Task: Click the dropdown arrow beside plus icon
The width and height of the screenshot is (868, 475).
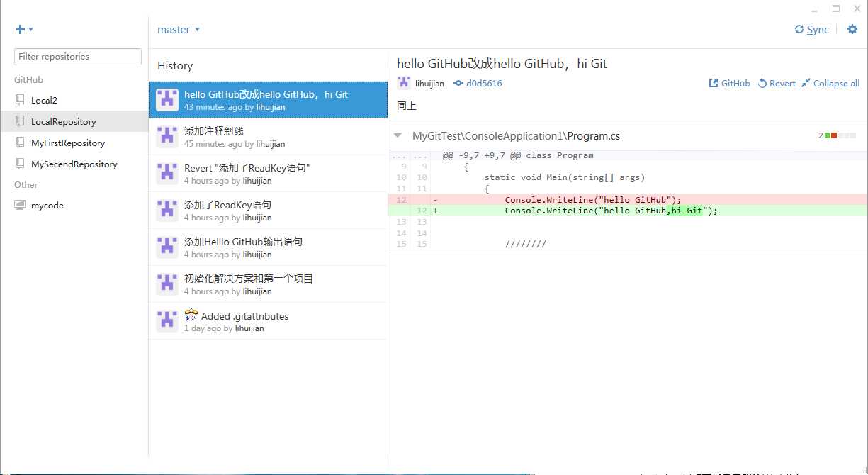Action: click(x=31, y=30)
